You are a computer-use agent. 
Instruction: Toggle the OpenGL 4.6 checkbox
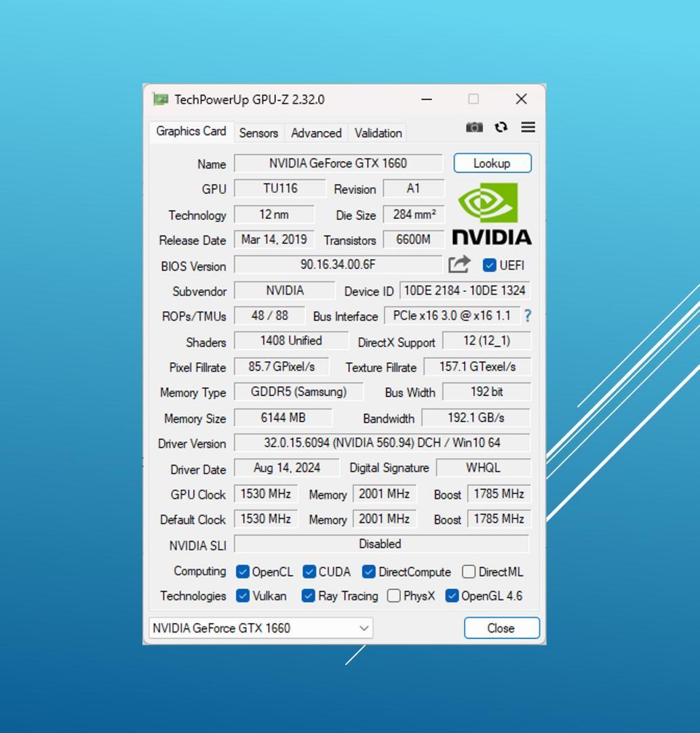point(451,596)
